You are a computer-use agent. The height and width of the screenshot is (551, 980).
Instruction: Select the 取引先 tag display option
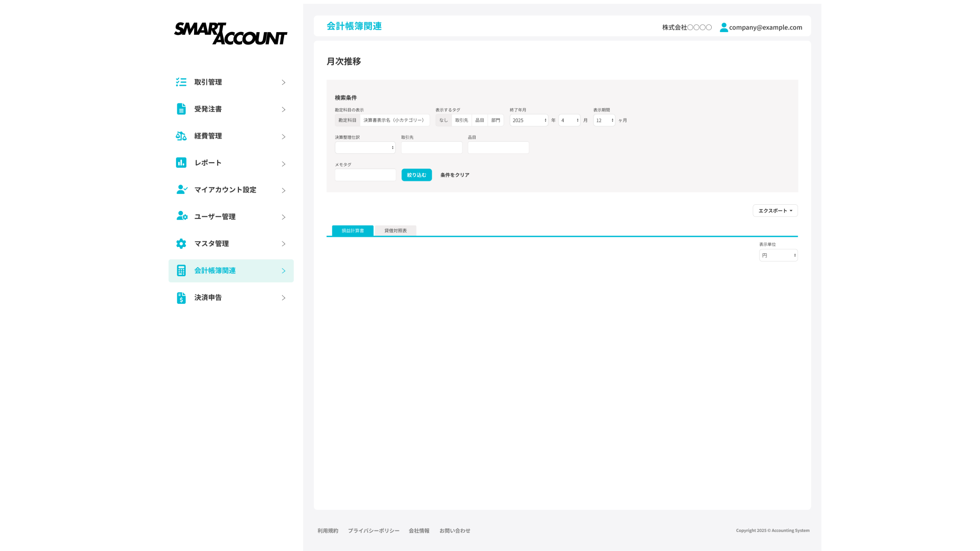461,120
